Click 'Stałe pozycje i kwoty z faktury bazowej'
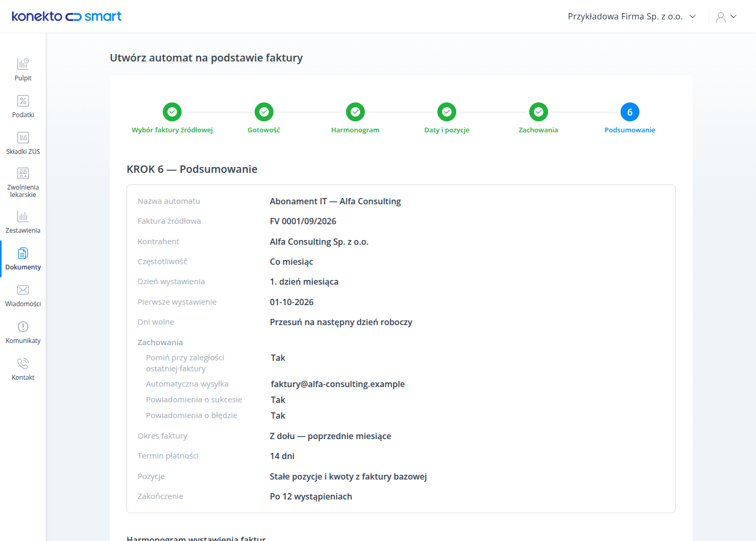Screen dimensions: 756x541 click(348, 476)
